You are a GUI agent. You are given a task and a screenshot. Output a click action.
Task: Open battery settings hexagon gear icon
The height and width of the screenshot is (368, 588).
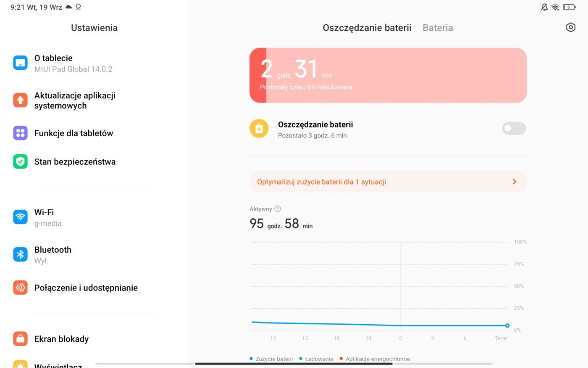tap(570, 27)
